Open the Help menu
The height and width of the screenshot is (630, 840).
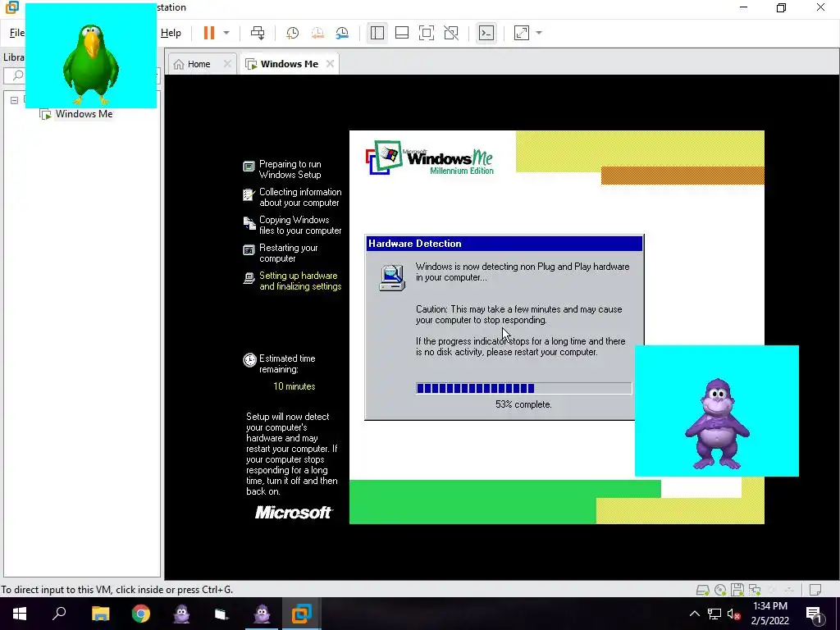pos(171,33)
